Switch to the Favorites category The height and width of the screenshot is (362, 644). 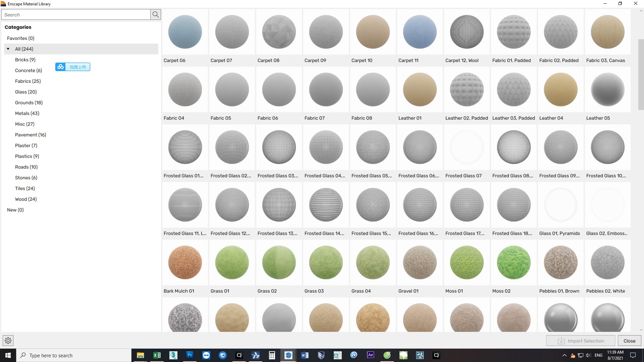pyautogui.click(x=20, y=38)
